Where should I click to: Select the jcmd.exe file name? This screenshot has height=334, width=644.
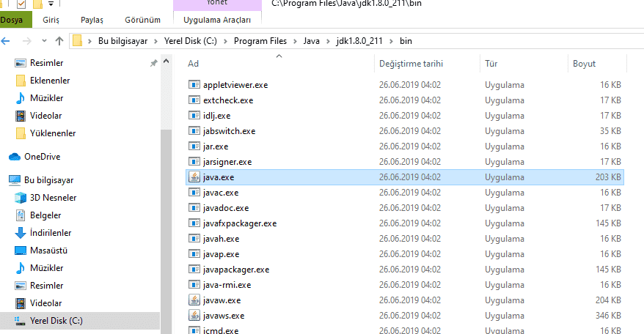(x=221, y=330)
